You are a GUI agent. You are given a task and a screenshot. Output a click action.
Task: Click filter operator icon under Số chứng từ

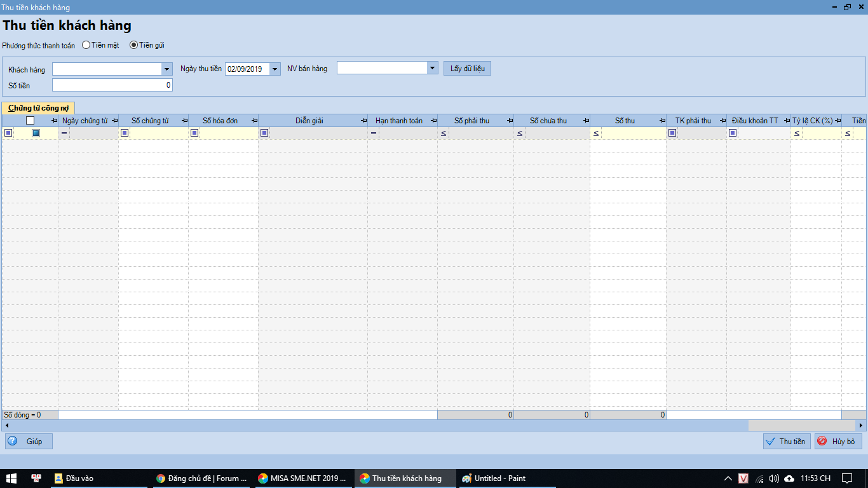pyautogui.click(x=125, y=133)
